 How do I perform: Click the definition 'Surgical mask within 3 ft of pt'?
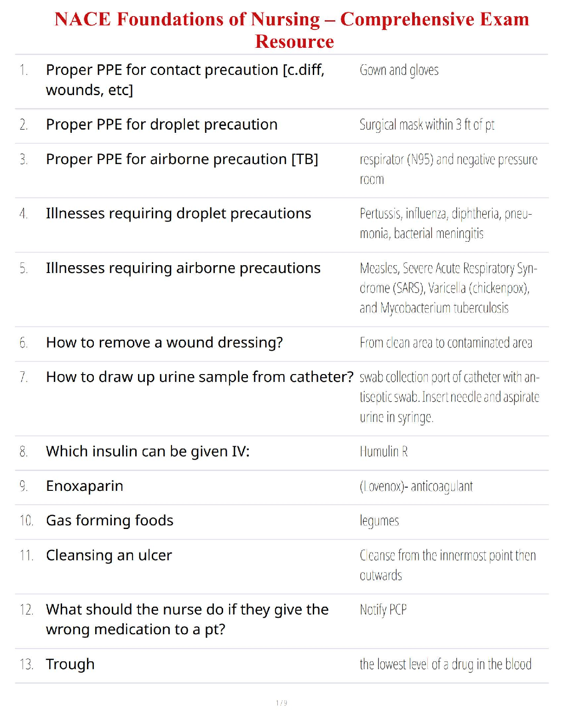(427, 125)
